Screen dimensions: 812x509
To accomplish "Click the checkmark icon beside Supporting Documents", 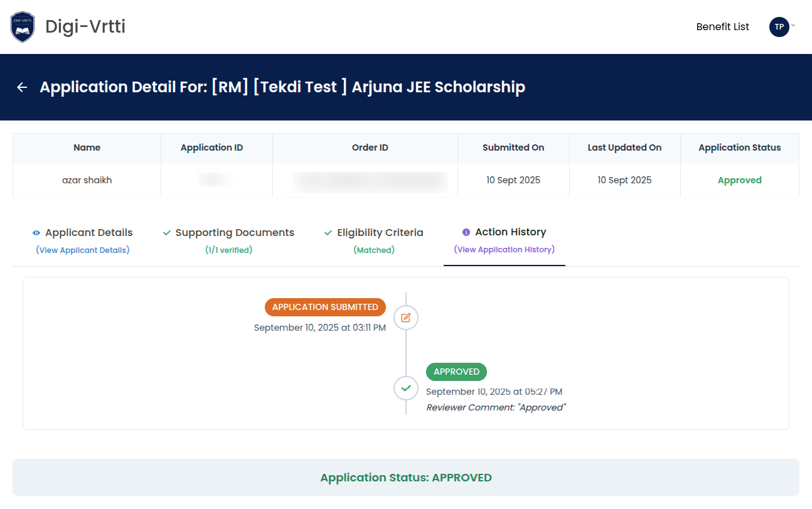I will point(167,233).
